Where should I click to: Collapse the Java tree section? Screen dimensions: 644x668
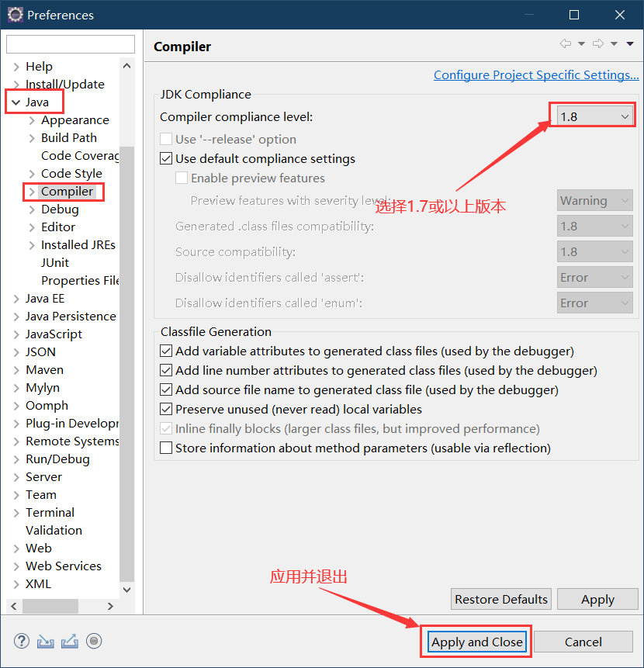click(x=16, y=102)
